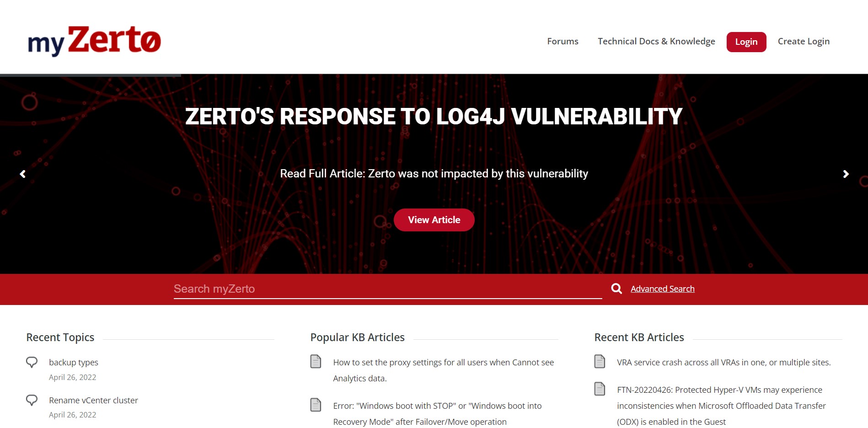Open the Rename vCenter cluster topic
868x428 pixels.
pyautogui.click(x=93, y=400)
